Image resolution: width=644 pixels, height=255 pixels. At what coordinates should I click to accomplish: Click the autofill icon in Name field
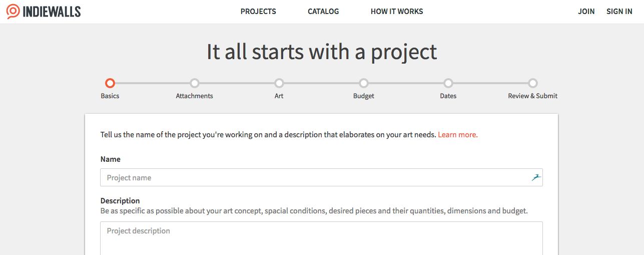536,177
